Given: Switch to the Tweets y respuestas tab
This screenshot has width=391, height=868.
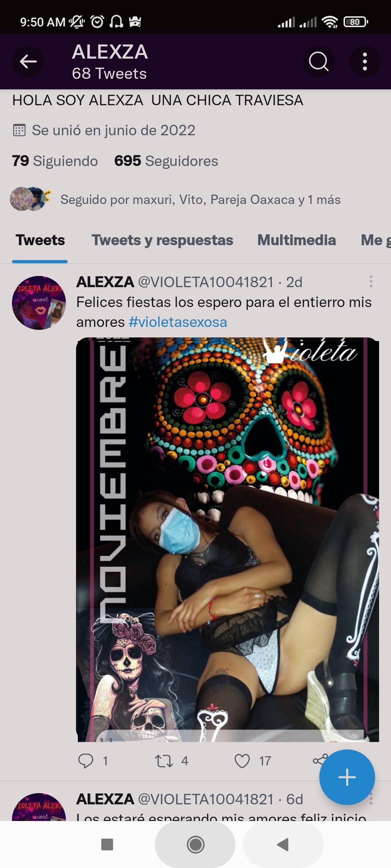Looking at the screenshot, I should (162, 240).
